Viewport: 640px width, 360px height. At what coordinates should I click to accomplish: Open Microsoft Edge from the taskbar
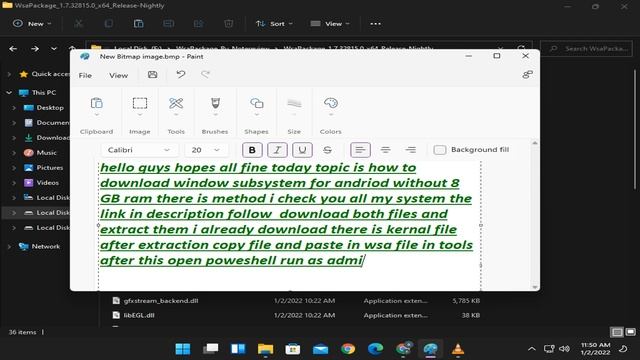pyautogui.click(x=375, y=349)
